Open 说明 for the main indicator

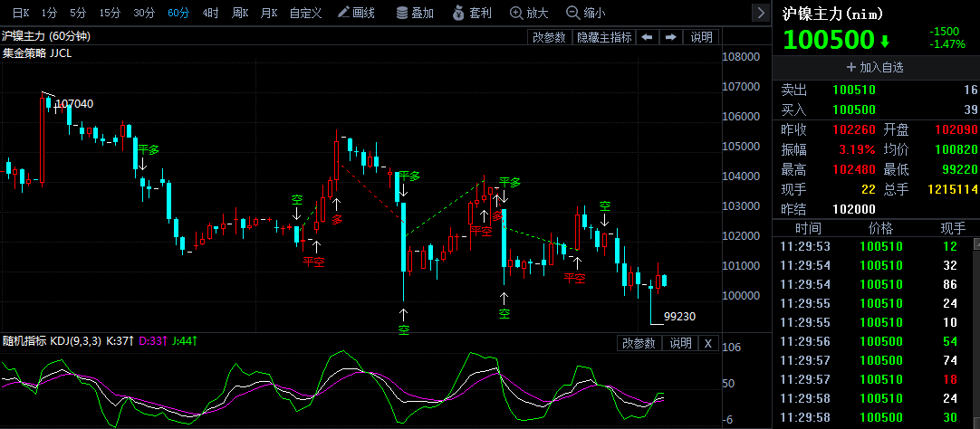[x=701, y=37]
